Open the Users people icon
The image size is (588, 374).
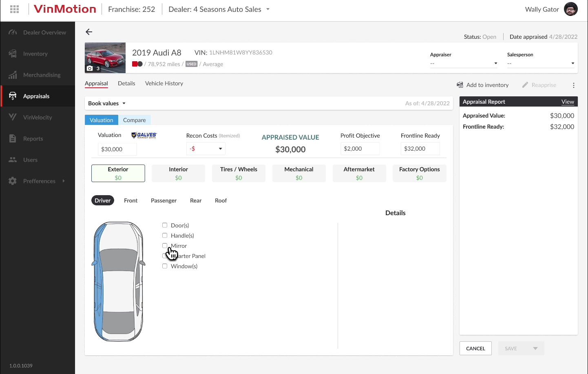(x=13, y=160)
